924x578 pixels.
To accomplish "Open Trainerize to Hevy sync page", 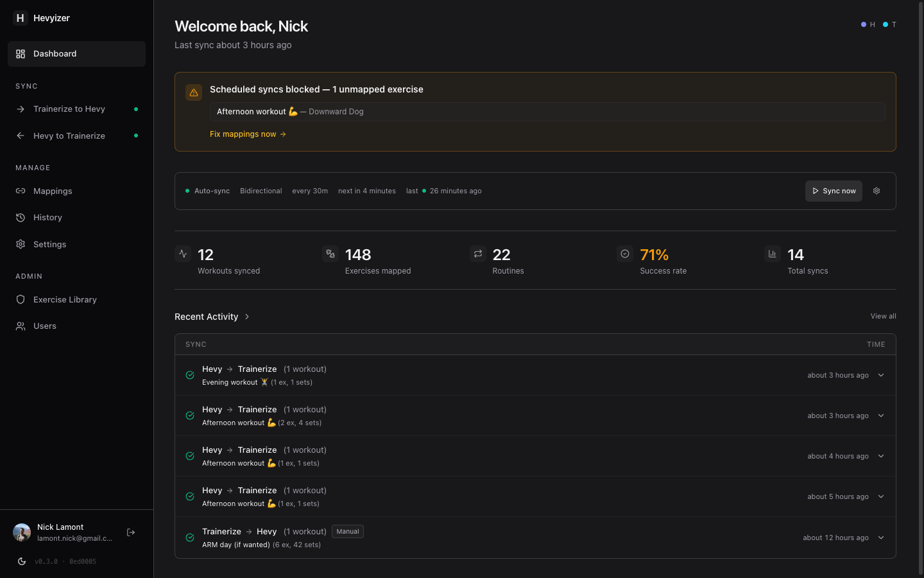I will tap(76, 109).
